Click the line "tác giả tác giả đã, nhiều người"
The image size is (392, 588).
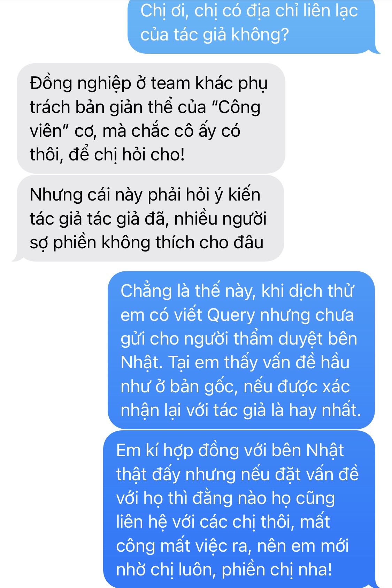(x=148, y=219)
